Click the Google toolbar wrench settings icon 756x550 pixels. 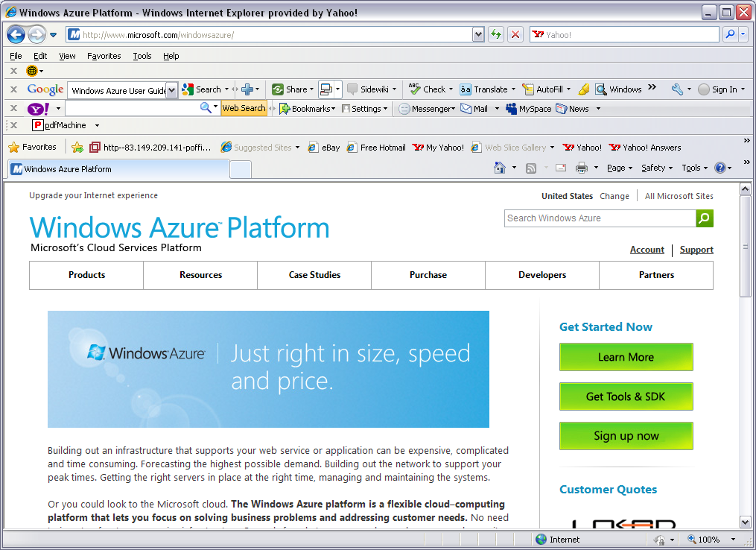(676, 89)
